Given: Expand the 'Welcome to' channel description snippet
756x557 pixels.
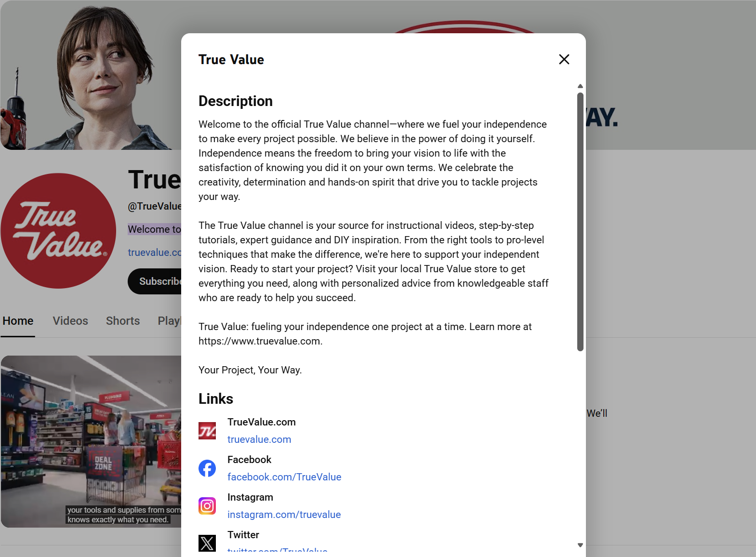Looking at the screenshot, I should click(154, 229).
